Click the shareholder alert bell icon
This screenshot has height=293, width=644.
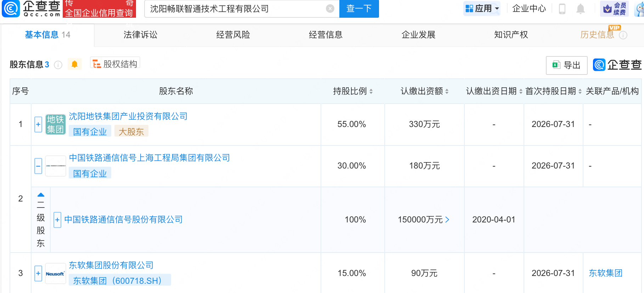click(74, 64)
